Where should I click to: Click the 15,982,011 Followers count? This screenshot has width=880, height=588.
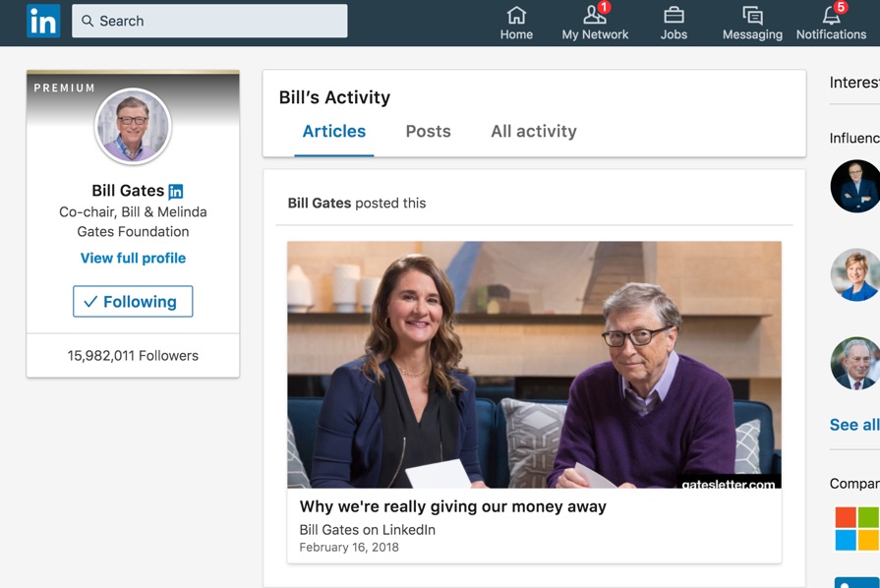[133, 356]
